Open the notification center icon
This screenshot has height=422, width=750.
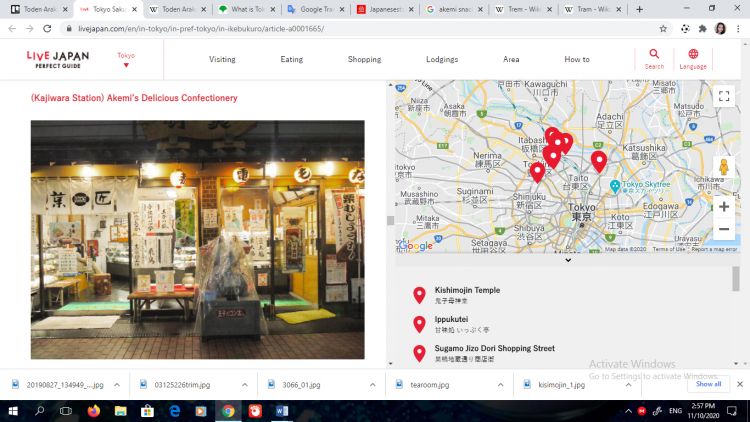[x=732, y=411]
